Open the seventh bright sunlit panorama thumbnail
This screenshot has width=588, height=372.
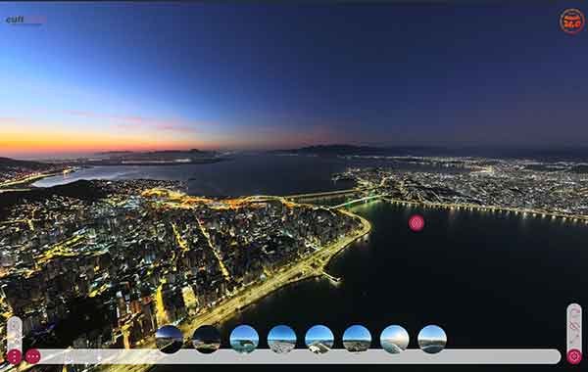pos(394,340)
